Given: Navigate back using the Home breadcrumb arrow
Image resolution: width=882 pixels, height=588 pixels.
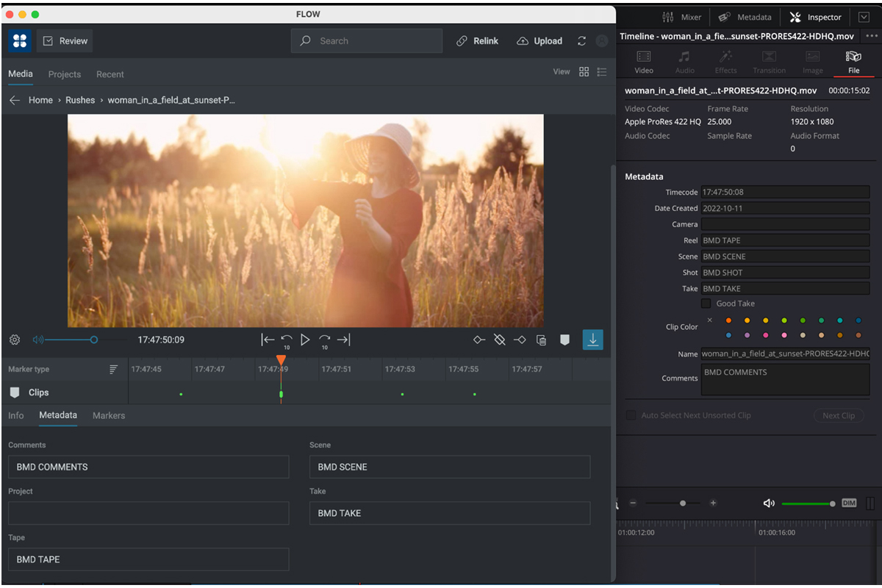Looking at the screenshot, I should tap(15, 99).
